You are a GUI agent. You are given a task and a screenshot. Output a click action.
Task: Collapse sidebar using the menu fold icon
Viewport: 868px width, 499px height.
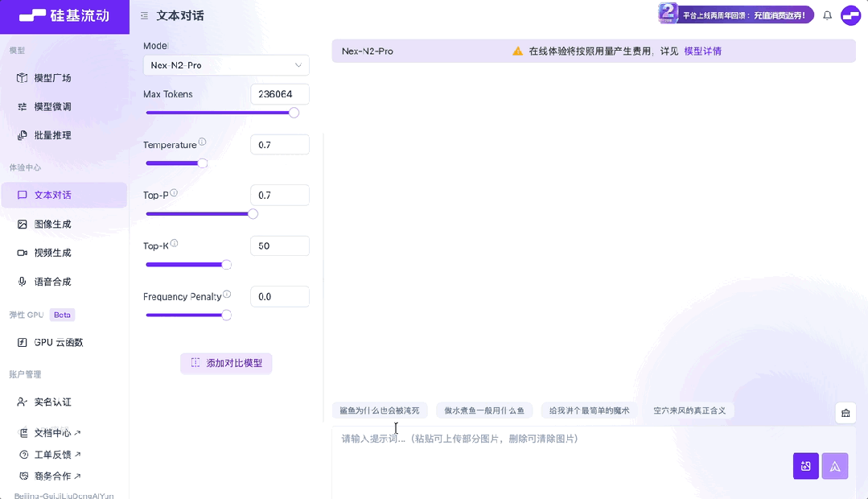click(145, 16)
